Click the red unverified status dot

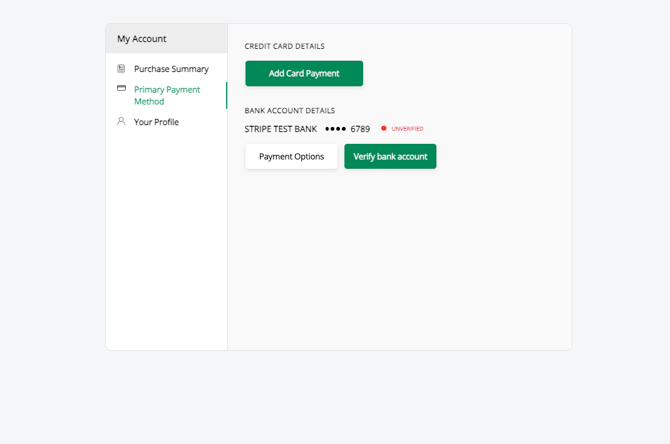[x=384, y=128]
